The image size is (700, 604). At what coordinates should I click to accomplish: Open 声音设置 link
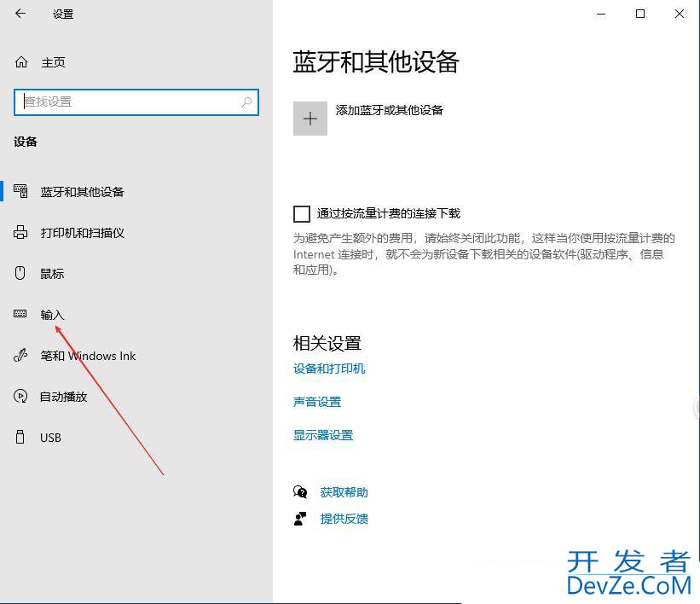pos(317,402)
